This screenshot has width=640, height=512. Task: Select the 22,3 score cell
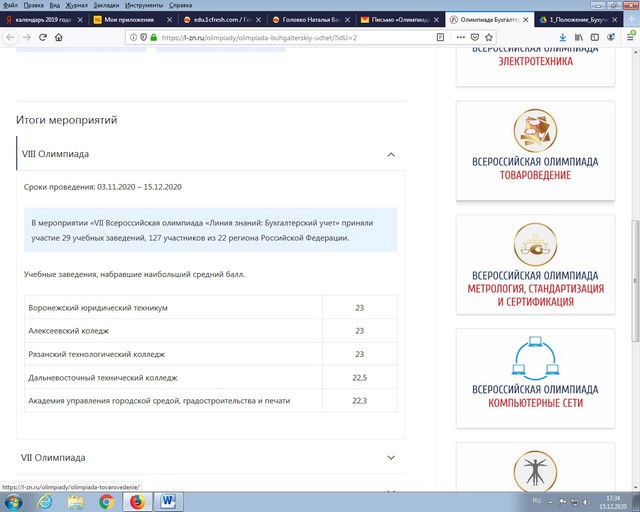(x=360, y=401)
